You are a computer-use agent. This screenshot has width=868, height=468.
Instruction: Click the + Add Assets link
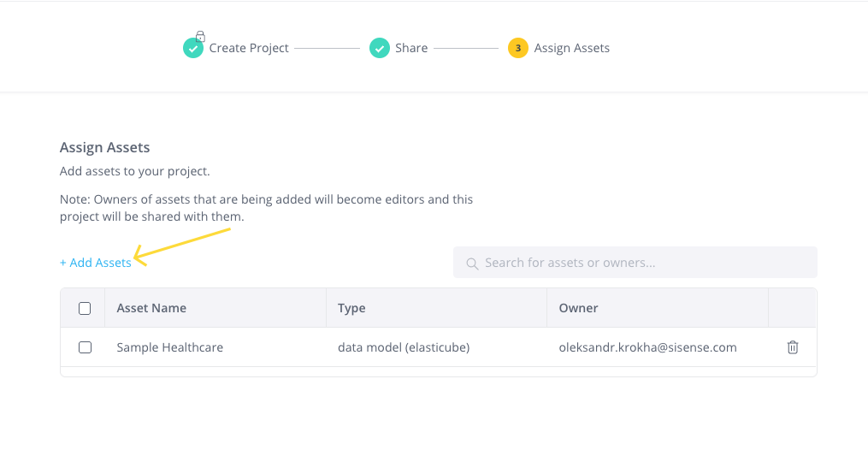(x=95, y=263)
